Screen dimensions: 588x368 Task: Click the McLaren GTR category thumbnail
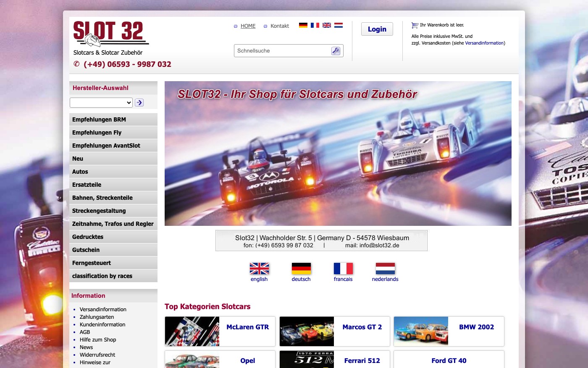pos(192,331)
